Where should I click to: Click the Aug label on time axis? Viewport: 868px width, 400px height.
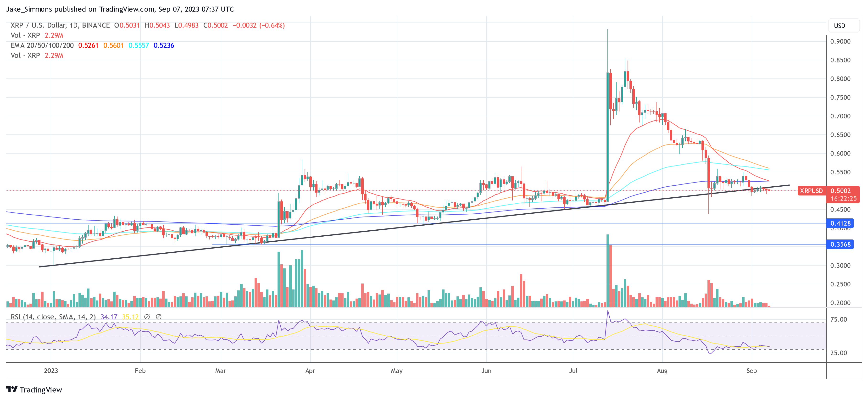click(x=662, y=371)
